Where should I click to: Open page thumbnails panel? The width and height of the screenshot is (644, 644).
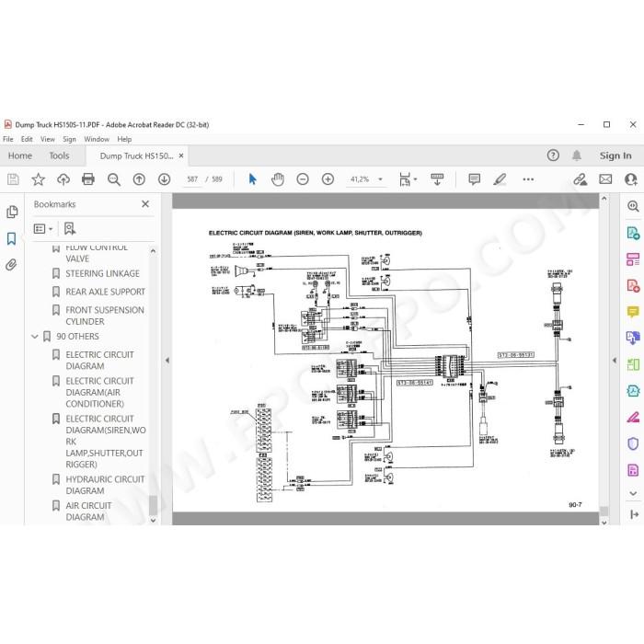point(12,212)
